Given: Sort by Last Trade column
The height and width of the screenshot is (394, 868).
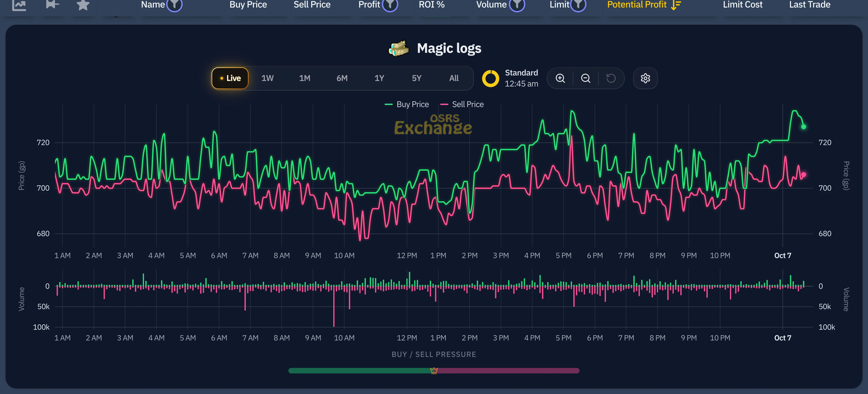Looking at the screenshot, I should coord(810,4).
